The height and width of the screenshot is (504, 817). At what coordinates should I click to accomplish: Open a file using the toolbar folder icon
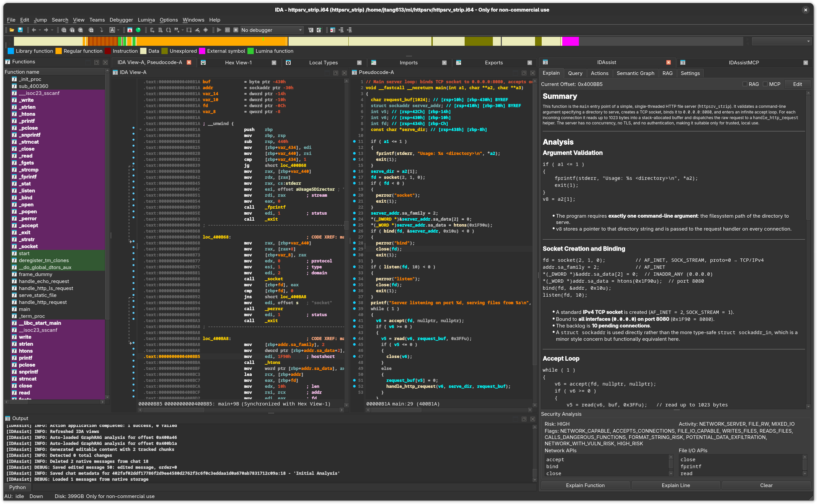(x=12, y=30)
